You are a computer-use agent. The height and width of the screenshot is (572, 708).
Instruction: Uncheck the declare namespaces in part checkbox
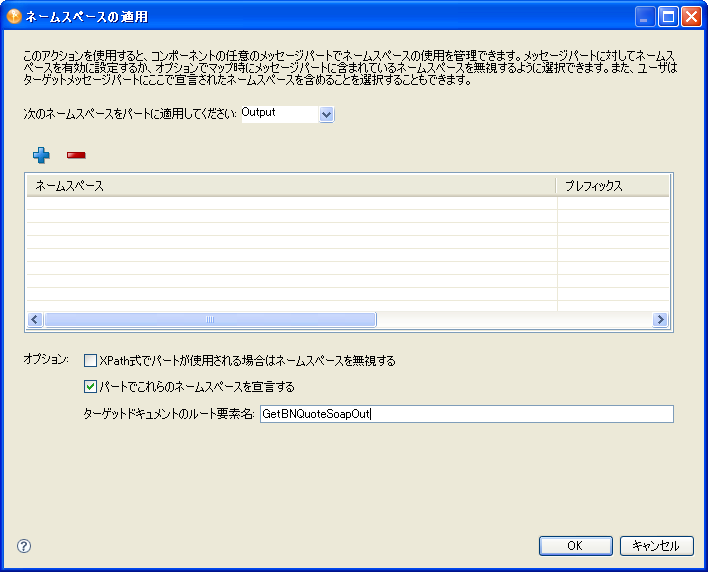click(90, 387)
